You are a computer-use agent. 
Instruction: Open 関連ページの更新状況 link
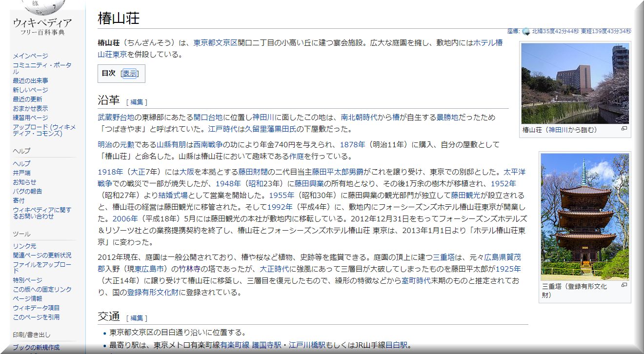[42, 256]
